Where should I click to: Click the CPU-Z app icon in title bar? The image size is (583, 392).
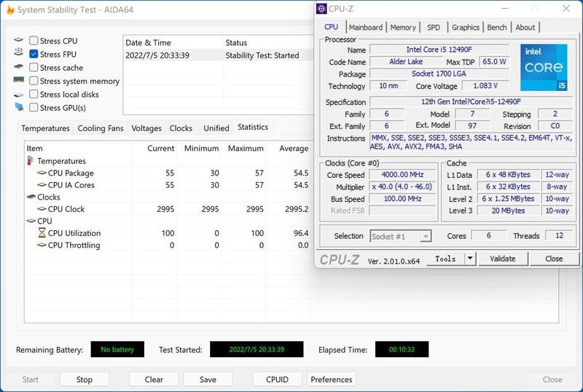point(322,9)
